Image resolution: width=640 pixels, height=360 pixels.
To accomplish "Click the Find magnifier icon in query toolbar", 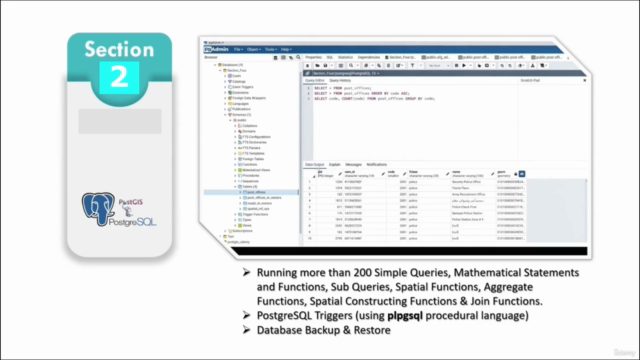I will (351, 66).
